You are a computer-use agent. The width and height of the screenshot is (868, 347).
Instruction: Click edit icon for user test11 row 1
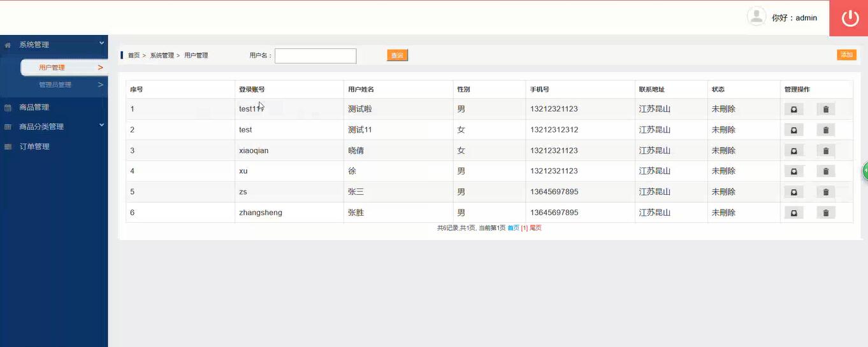(x=794, y=110)
